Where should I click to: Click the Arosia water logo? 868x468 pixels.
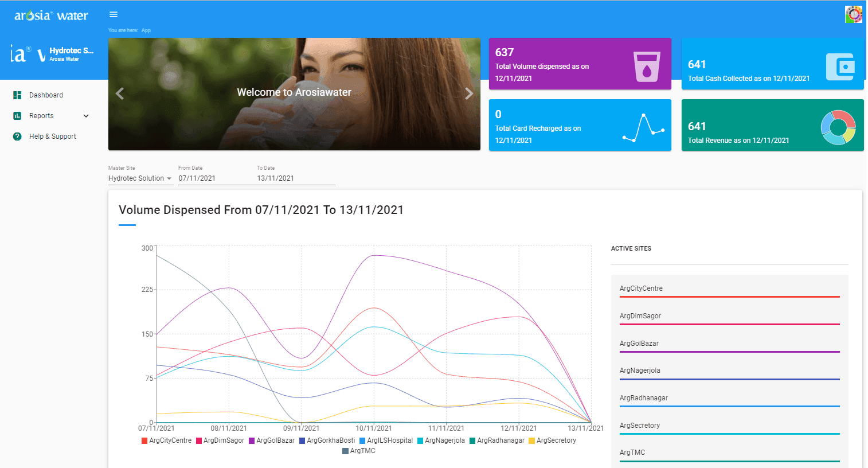coord(51,15)
